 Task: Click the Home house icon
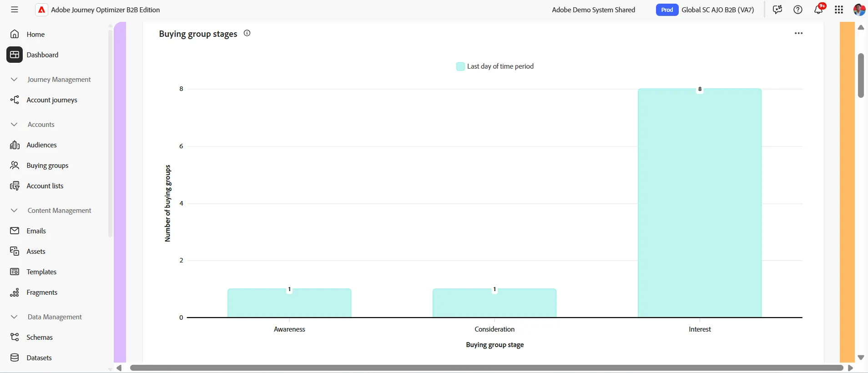(15, 34)
